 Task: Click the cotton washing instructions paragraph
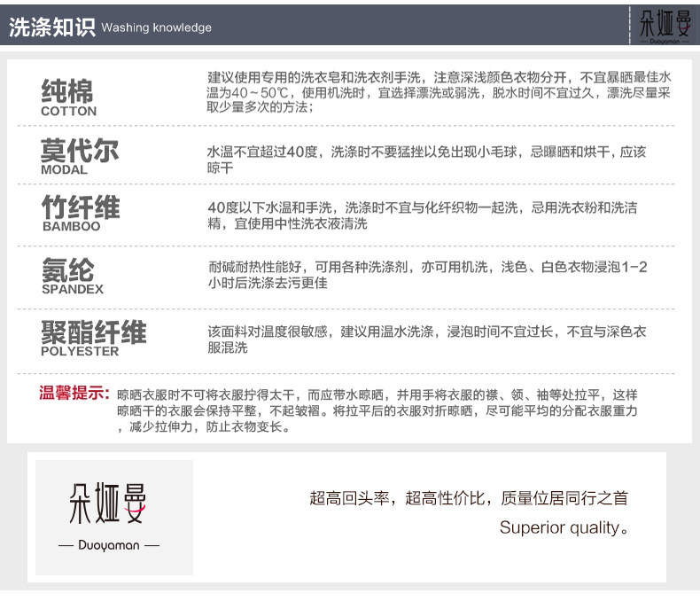439,92
